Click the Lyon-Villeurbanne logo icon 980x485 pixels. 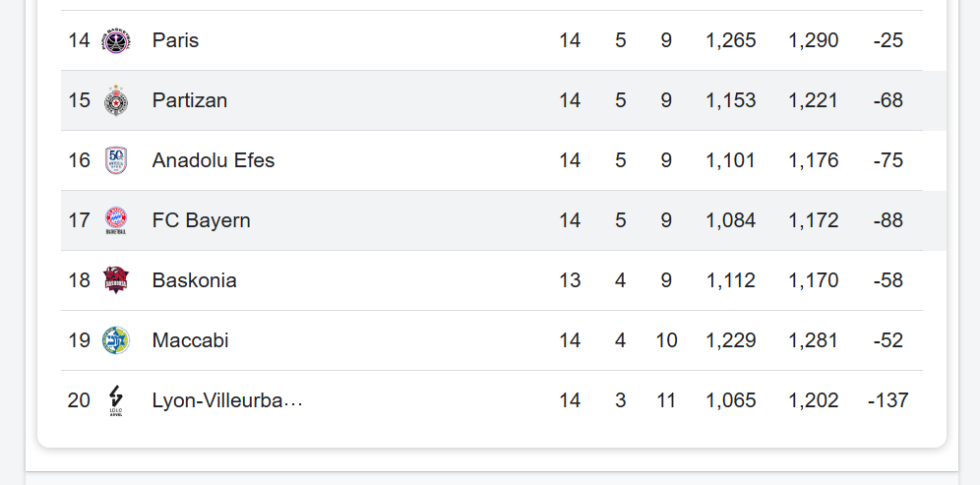pos(116,400)
